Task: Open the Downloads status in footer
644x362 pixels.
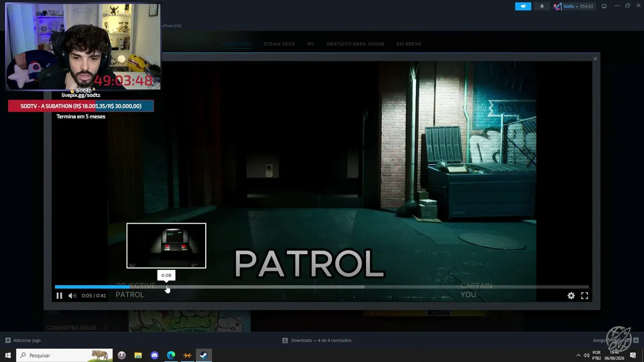Action: 321,340
